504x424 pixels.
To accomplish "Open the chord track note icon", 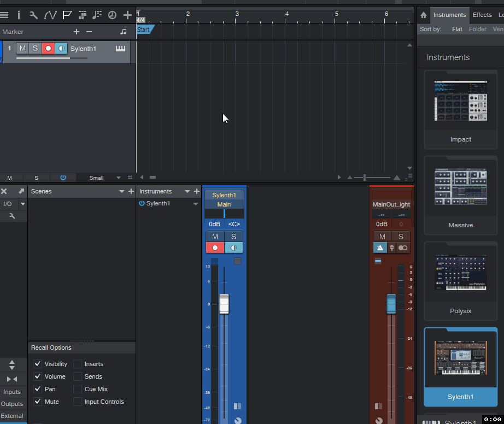I will (97, 15).
